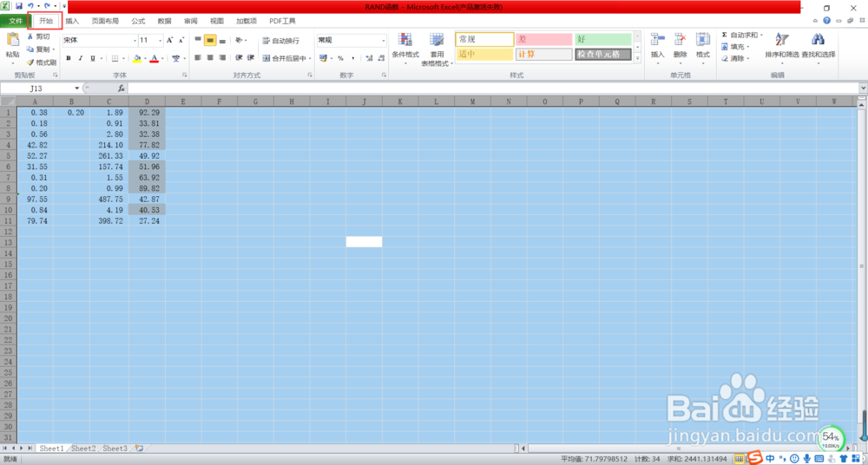The height and width of the screenshot is (465, 868).
Task: Decrease decimal places
Action: (381, 58)
